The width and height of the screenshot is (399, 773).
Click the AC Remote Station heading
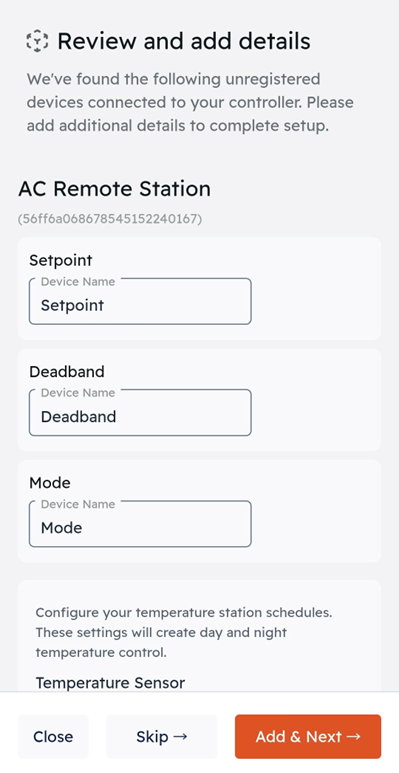[x=114, y=189]
